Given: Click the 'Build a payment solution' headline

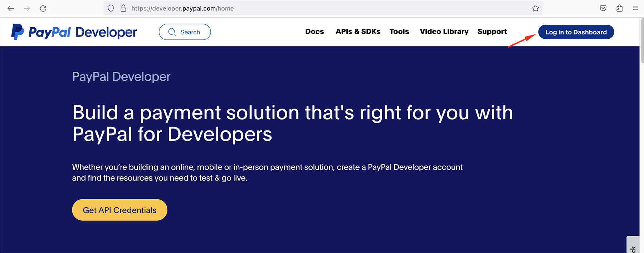Looking at the screenshot, I should [293, 123].
